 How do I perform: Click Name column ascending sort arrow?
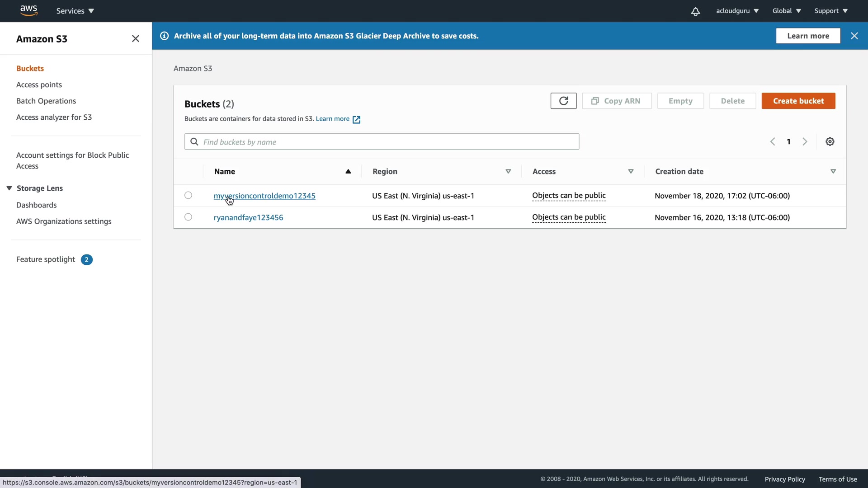348,171
